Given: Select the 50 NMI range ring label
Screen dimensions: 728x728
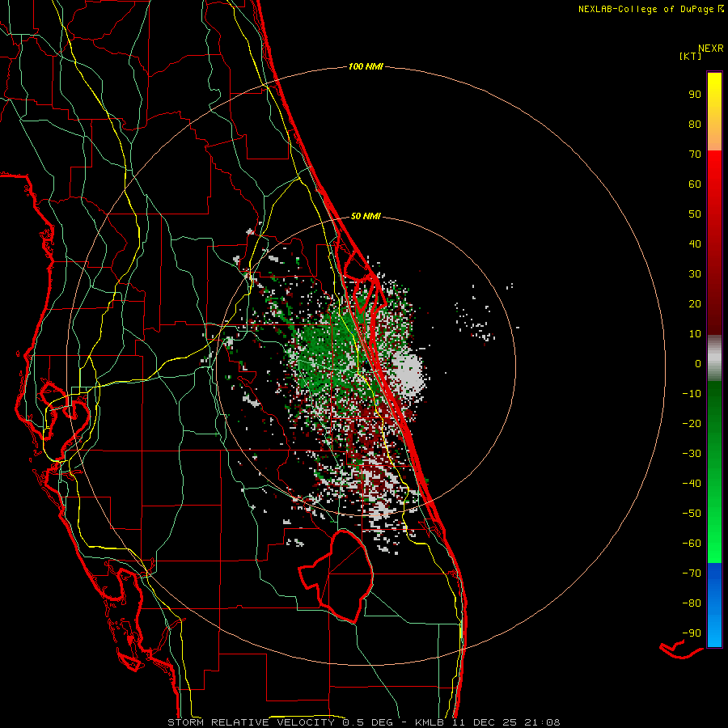Looking at the screenshot, I should 366,216.
